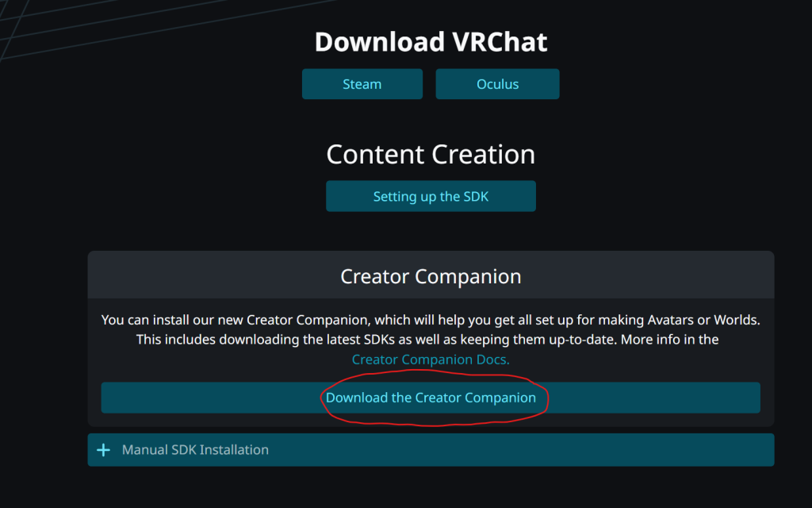Viewport: 812px width, 508px height.
Task: Select the Content Creation heading
Action: click(431, 154)
